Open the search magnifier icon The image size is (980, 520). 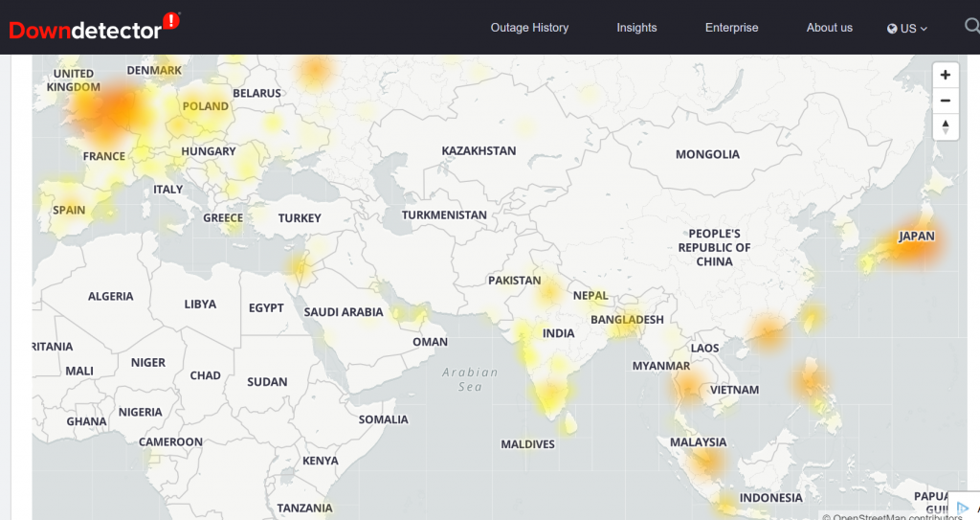point(971,27)
